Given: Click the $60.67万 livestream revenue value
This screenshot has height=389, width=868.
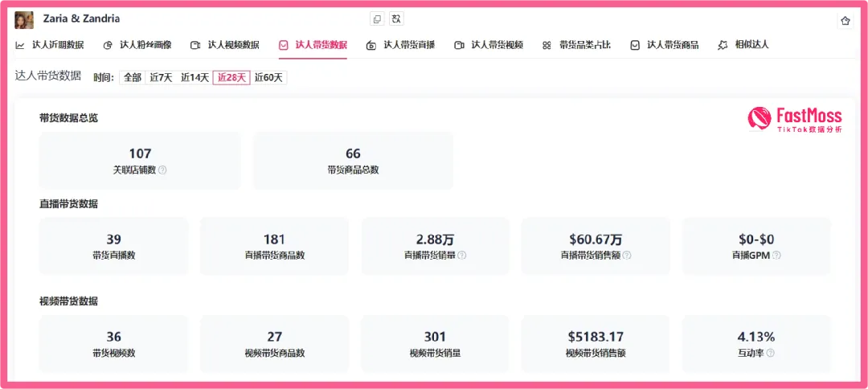Looking at the screenshot, I should [596, 240].
